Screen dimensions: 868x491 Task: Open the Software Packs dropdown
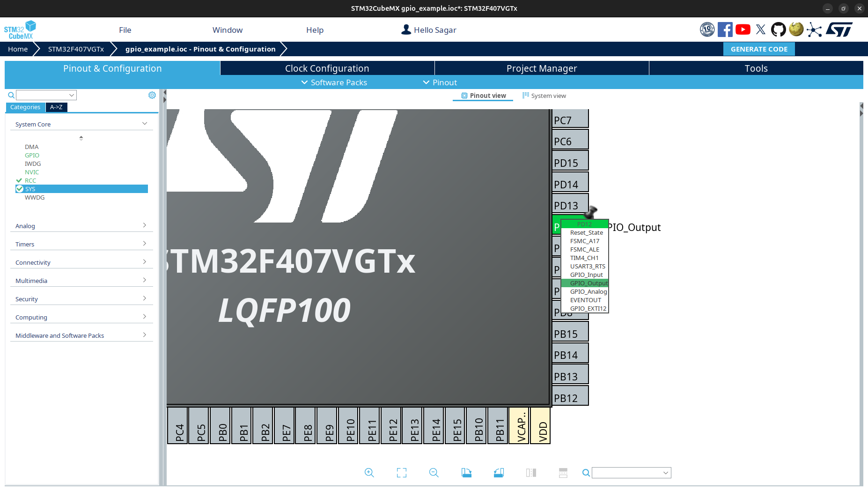(x=334, y=82)
